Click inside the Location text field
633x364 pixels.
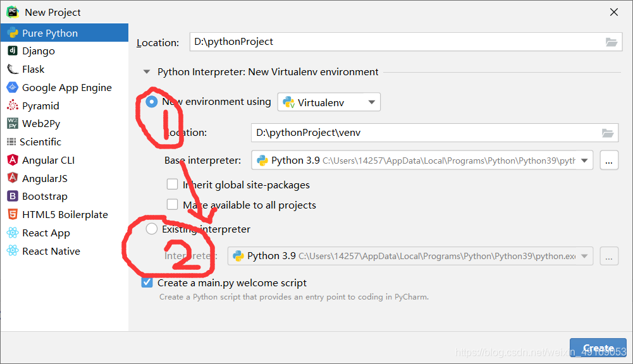[x=316, y=42]
